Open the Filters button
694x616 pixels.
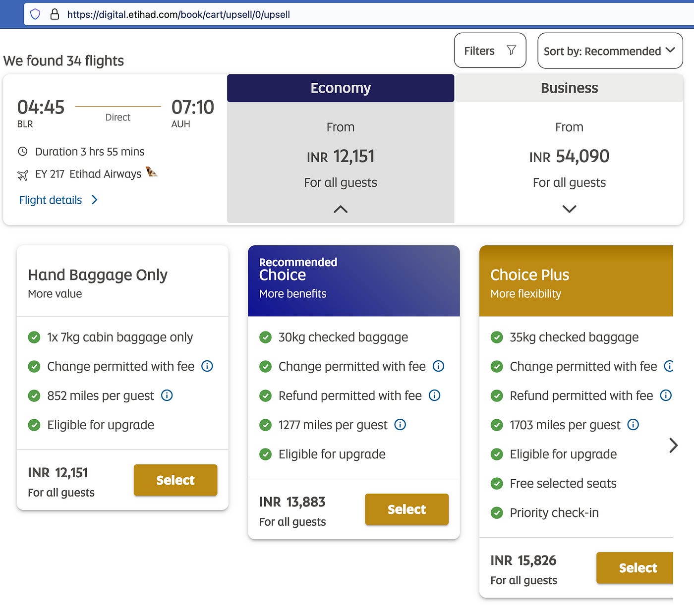(x=490, y=51)
